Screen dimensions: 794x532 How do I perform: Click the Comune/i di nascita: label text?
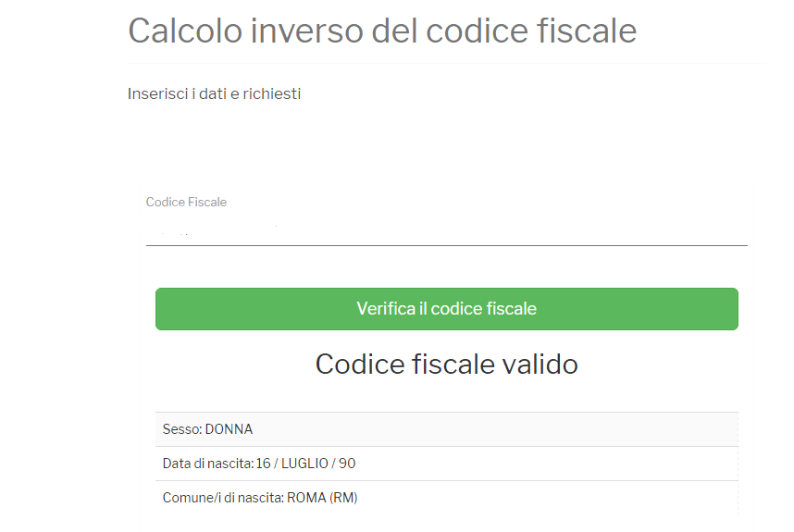223,498
